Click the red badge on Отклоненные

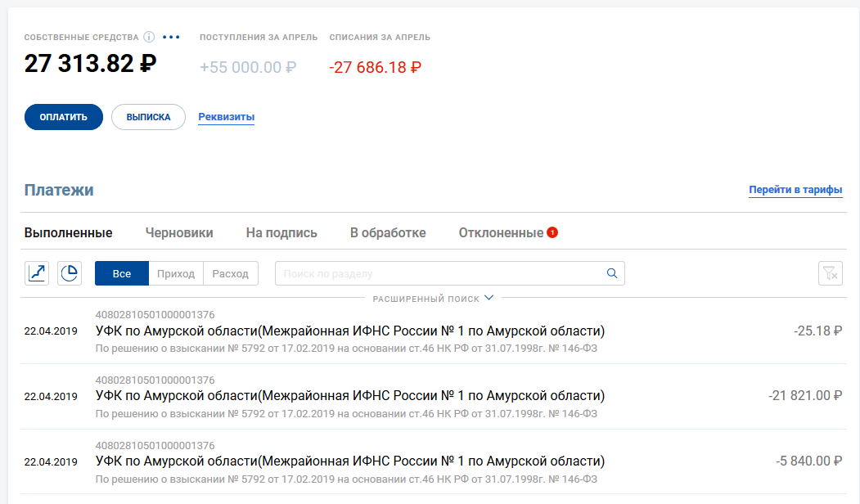point(552,232)
